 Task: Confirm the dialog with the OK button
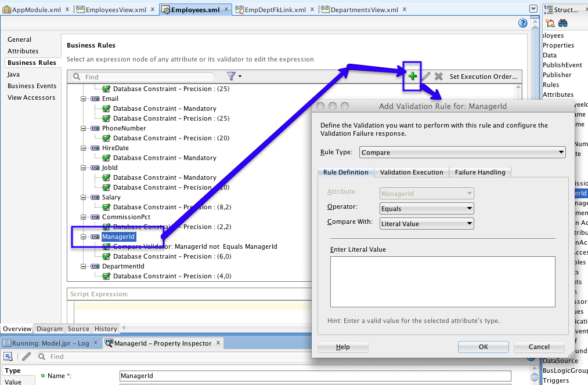coord(483,347)
